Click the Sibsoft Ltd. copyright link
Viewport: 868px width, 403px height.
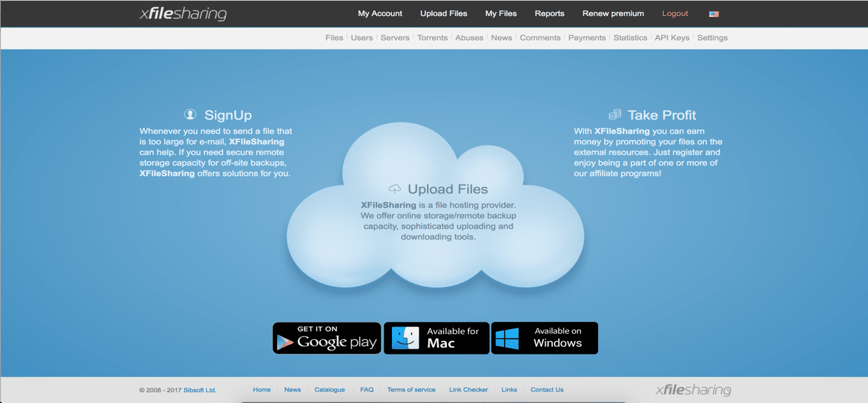click(198, 390)
